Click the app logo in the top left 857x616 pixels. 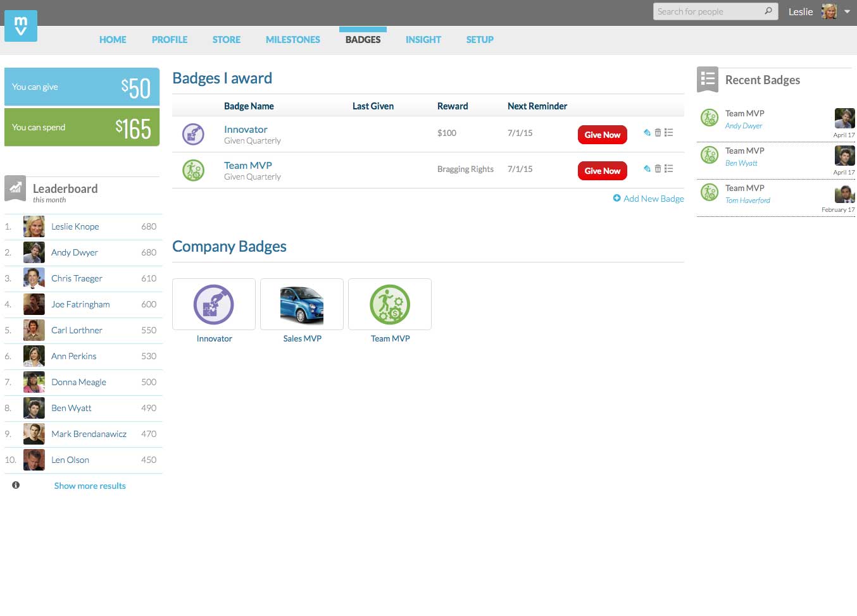click(x=21, y=26)
